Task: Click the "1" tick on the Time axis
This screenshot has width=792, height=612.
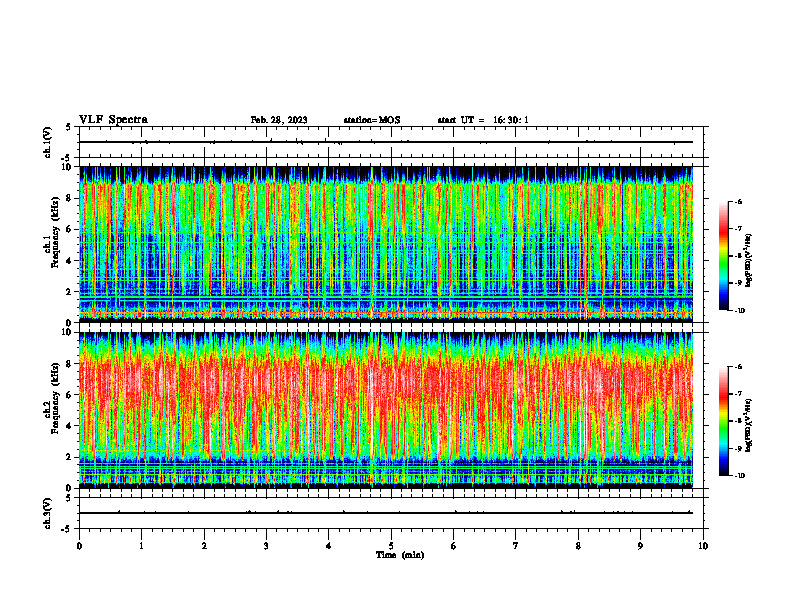Action: tap(141, 546)
